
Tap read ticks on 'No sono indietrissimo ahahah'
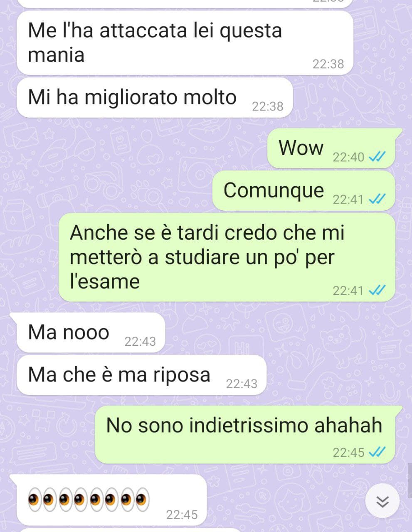tap(377, 452)
